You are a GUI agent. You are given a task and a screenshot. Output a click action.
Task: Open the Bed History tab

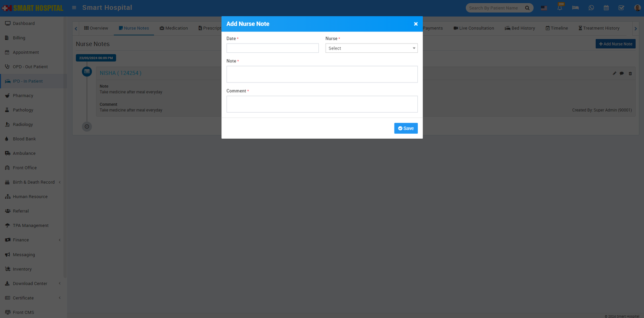(520, 28)
